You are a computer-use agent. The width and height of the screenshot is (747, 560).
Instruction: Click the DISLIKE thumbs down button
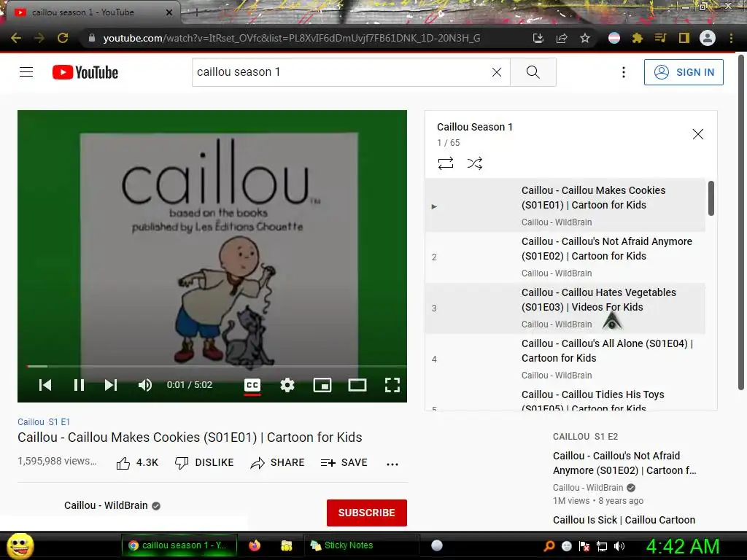tap(204, 462)
